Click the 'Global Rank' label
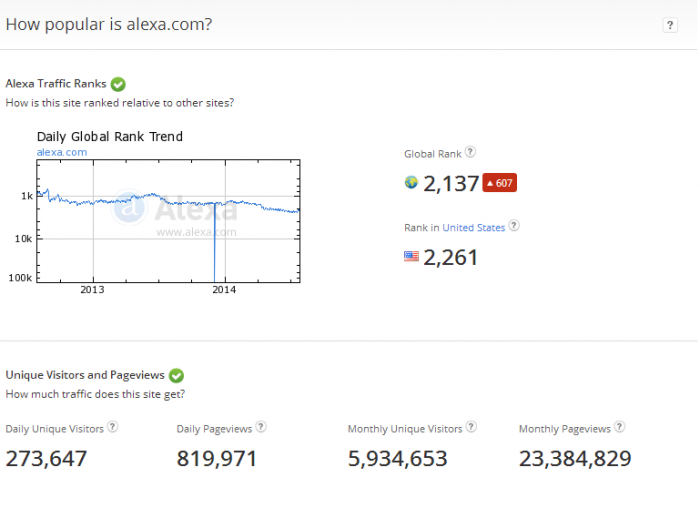Image resolution: width=700 pixels, height=508 pixels. pos(433,154)
